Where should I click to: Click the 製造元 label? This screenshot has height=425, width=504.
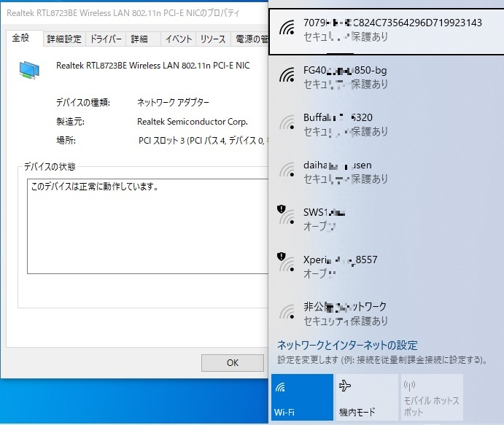pos(70,122)
